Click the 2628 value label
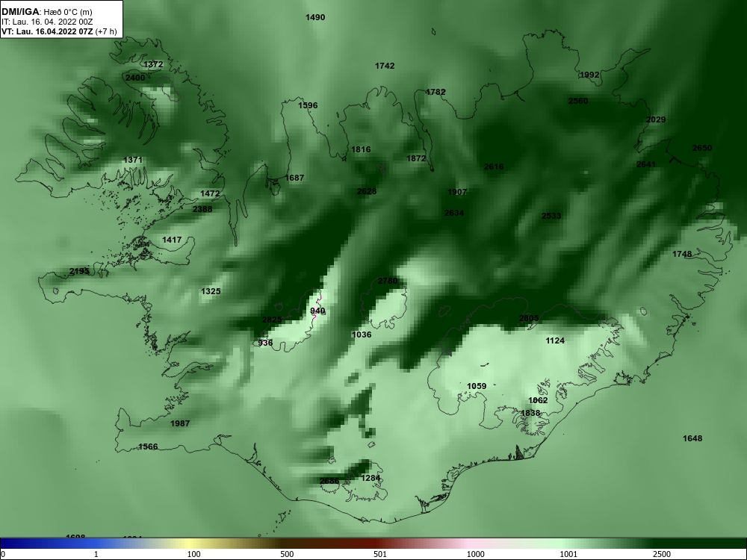Image resolution: width=747 pixels, height=560 pixels. click(x=367, y=191)
